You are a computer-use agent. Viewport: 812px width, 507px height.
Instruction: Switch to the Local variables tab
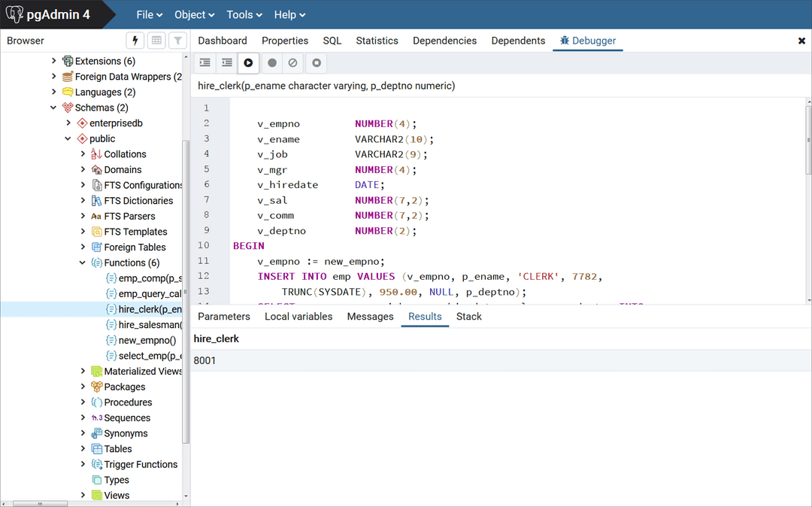[298, 317]
